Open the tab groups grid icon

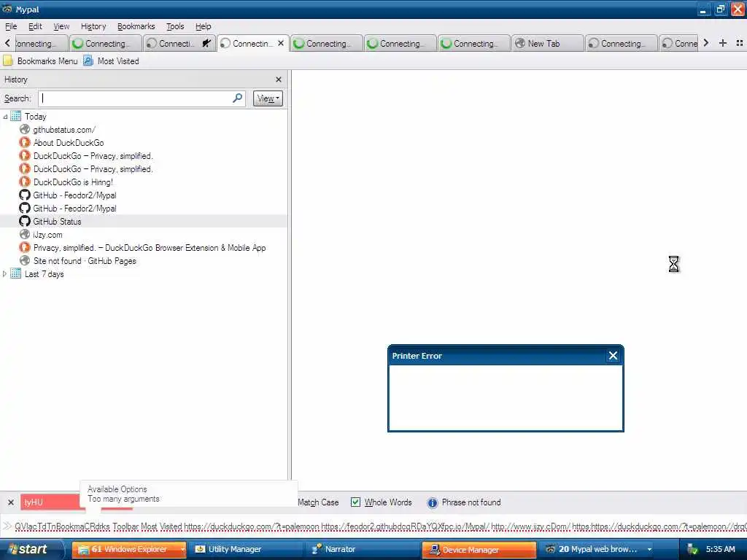740,43
